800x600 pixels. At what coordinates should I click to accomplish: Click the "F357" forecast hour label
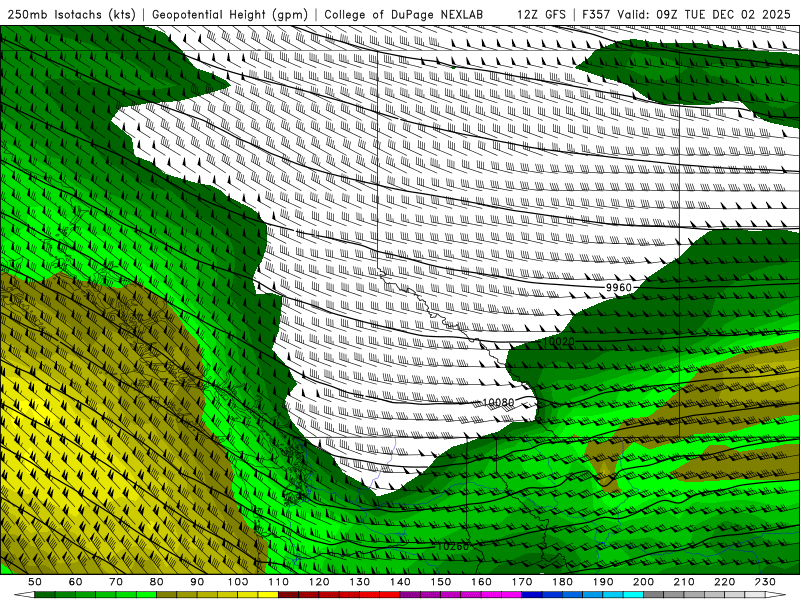(x=596, y=14)
